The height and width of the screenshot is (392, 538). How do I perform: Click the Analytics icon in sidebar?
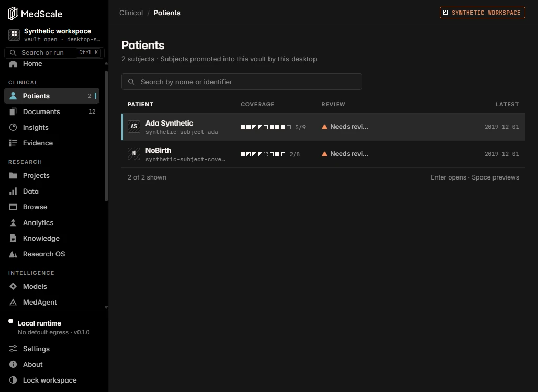13,223
